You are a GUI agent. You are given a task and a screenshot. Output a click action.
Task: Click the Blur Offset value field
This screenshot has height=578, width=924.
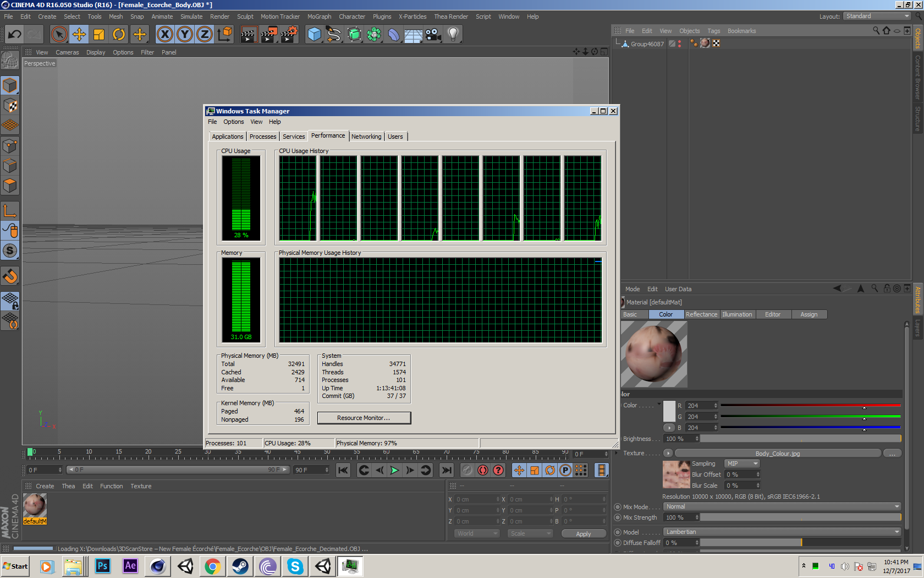click(x=742, y=475)
